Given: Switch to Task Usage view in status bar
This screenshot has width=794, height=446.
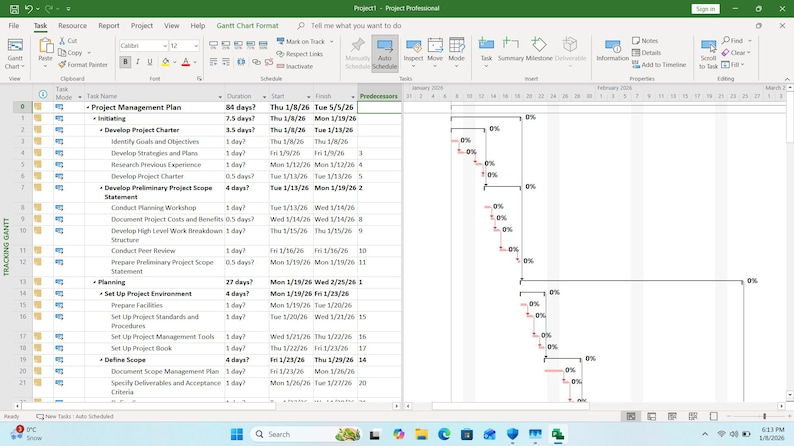Looking at the screenshot, I should click(652, 416).
